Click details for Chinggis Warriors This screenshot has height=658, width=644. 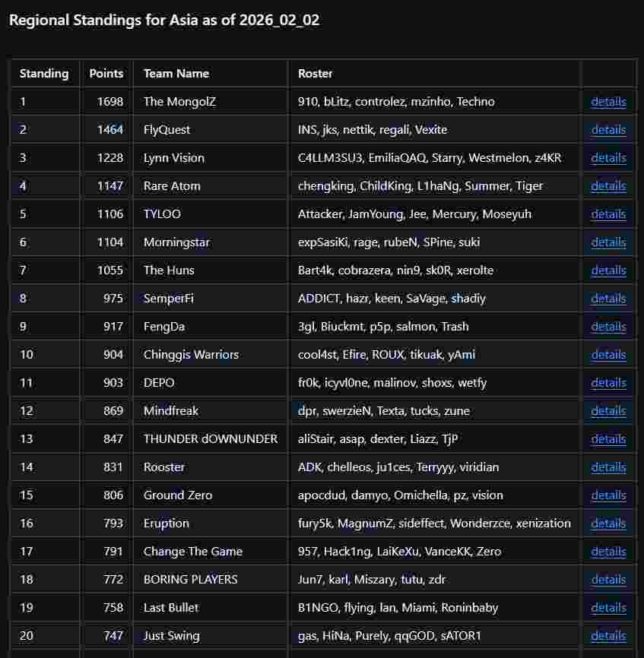[608, 355]
